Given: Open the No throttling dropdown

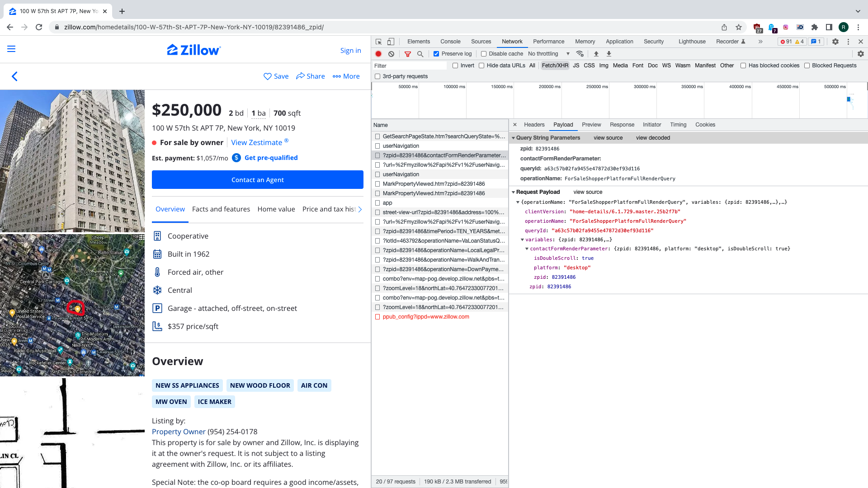Looking at the screenshot, I should pyautogui.click(x=549, y=54).
